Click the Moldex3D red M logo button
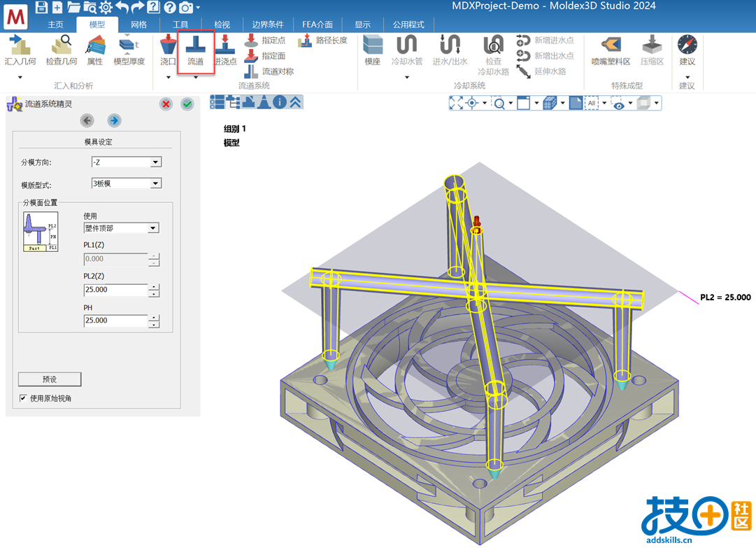 16,17
